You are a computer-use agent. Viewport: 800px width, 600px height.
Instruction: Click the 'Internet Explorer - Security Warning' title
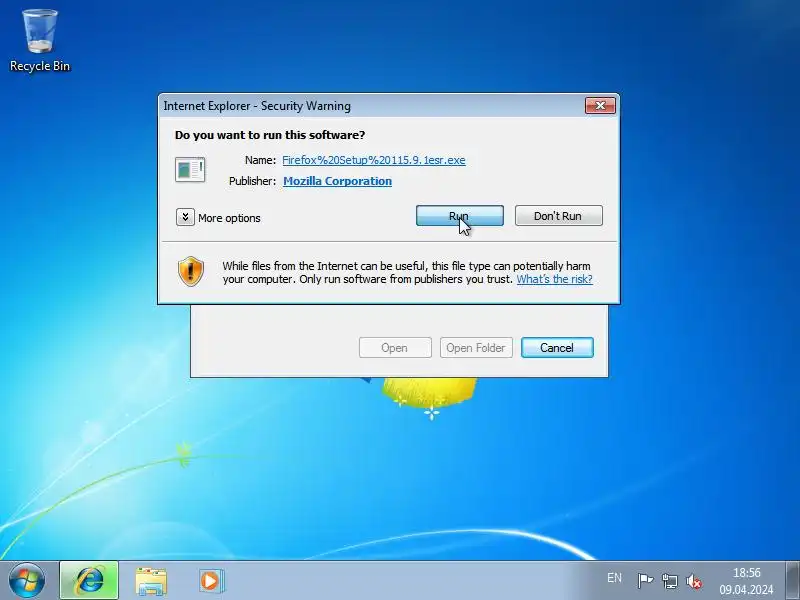(x=257, y=106)
